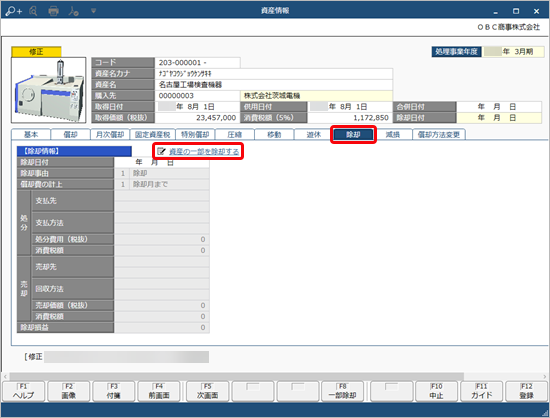Click the 償却費の計上 field 除却月まで
The image size is (550, 418).
[x=162, y=184]
